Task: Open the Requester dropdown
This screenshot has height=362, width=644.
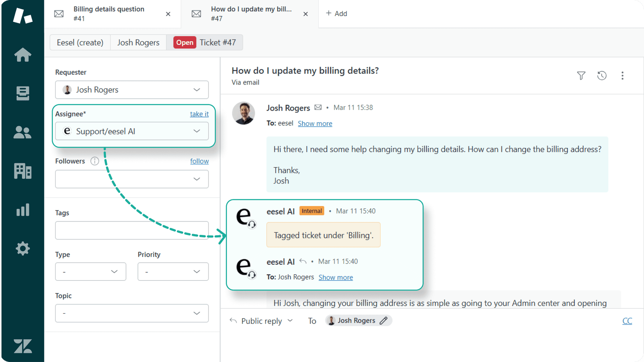Action: point(132,90)
